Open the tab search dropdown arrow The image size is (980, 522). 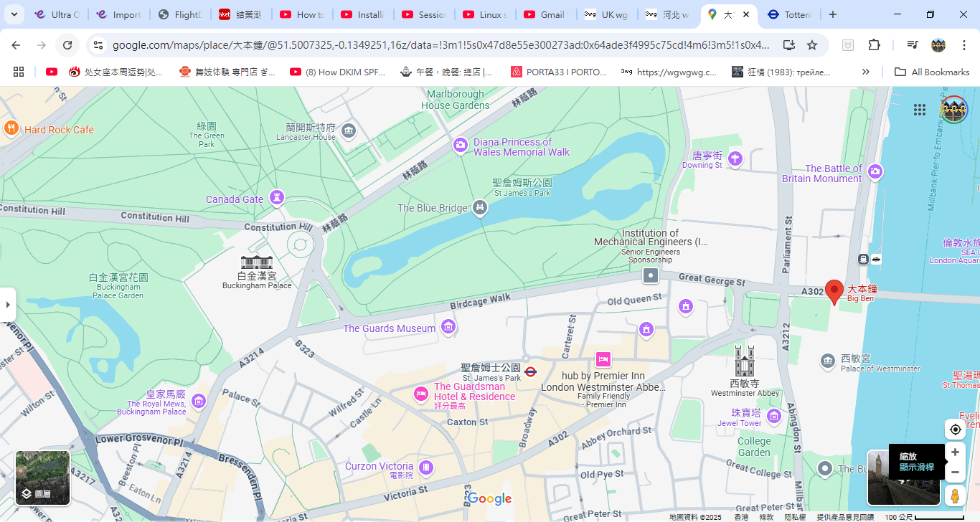14,14
